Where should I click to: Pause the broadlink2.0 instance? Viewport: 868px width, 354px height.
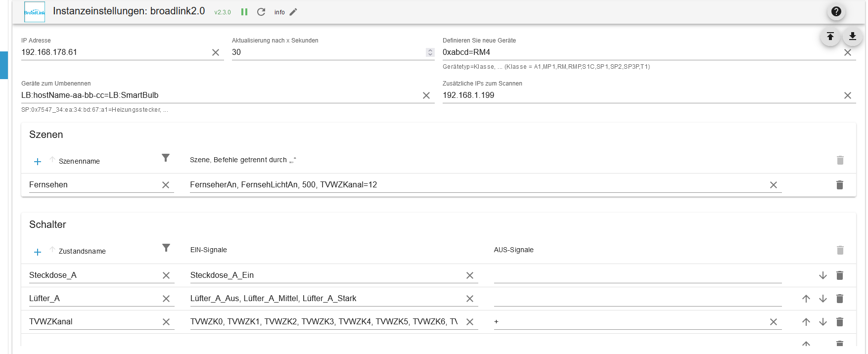[244, 12]
